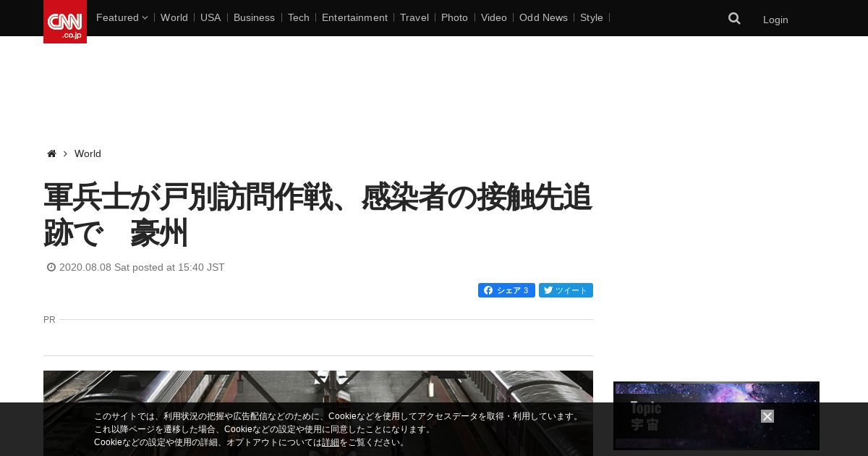868x456 pixels.
Task: Open the Photo section
Action: (x=454, y=17)
